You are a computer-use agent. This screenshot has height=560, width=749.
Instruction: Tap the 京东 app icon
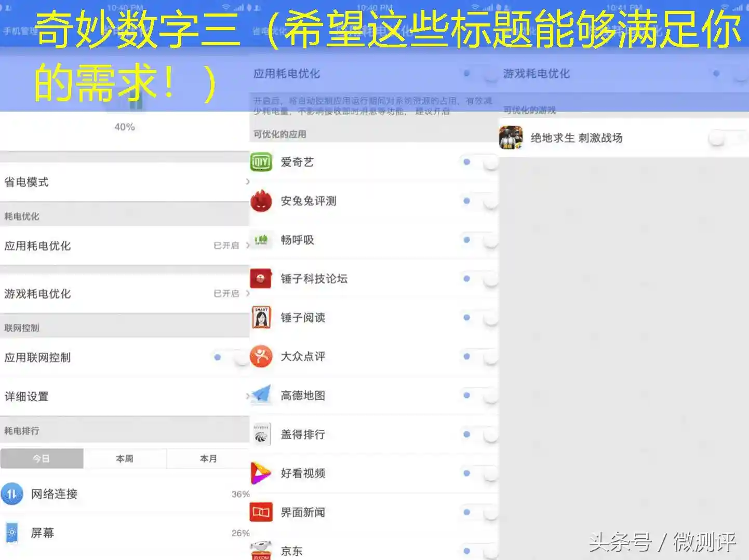261,550
